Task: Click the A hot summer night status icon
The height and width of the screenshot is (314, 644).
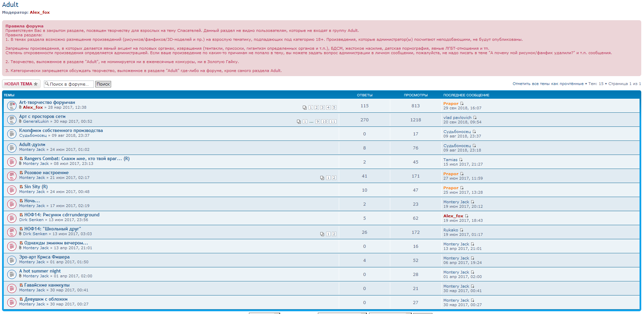Action: point(12,274)
